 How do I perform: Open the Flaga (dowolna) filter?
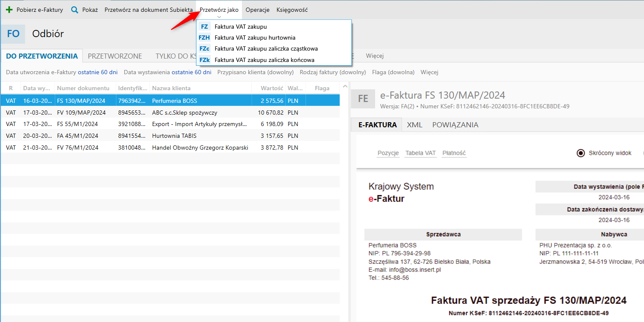[393, 72]
